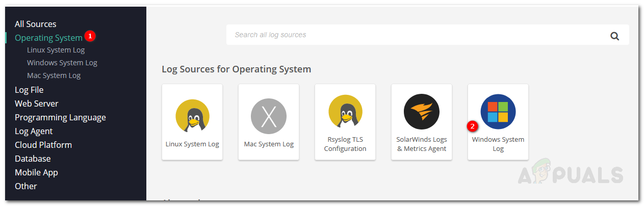
Task: Open Linux System Log sidebar sub-item
Action: (x=56, y=50)
